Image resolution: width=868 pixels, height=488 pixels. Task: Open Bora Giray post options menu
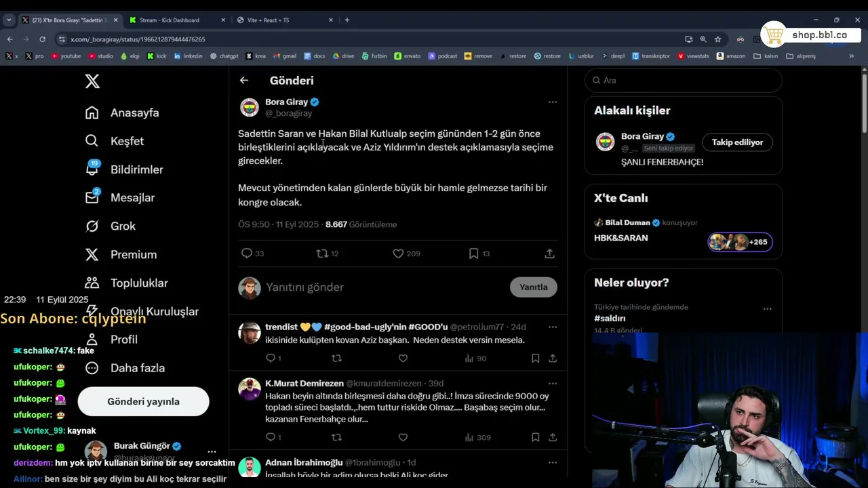pyautogui.click(x=553, y=102)
